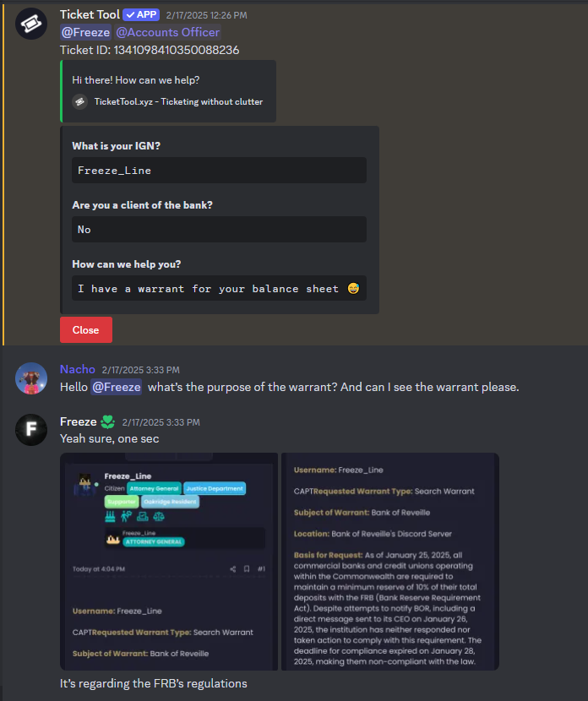The width and height of the screenshot is (588, 701).
Task: Click the Attorney General role tag in the screenshot
Action: click(155, 489)
